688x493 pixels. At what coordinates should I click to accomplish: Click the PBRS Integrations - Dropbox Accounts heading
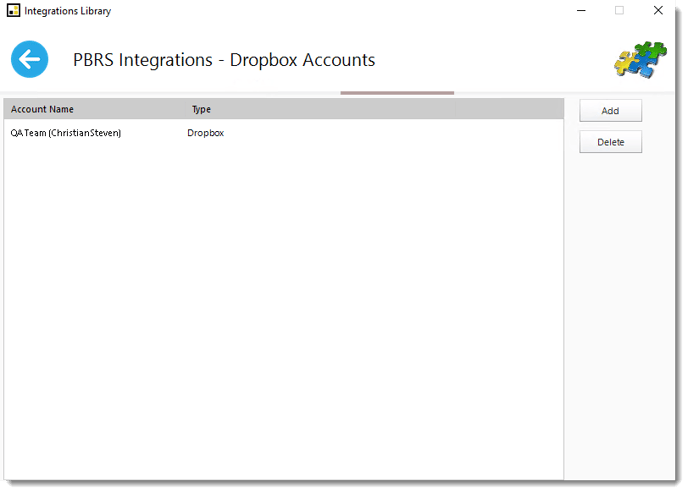pos(224,60)
